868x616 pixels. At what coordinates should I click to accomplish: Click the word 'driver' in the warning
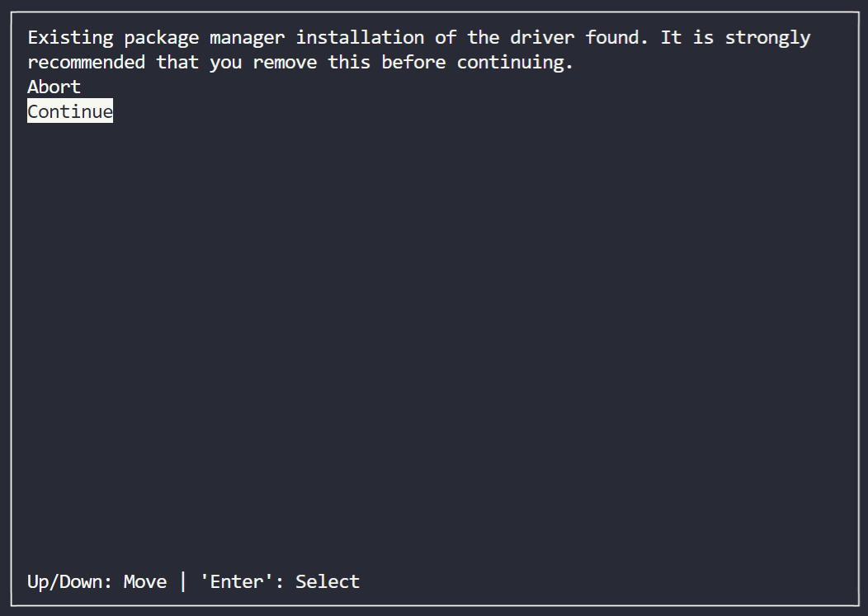tap(542, 38)
